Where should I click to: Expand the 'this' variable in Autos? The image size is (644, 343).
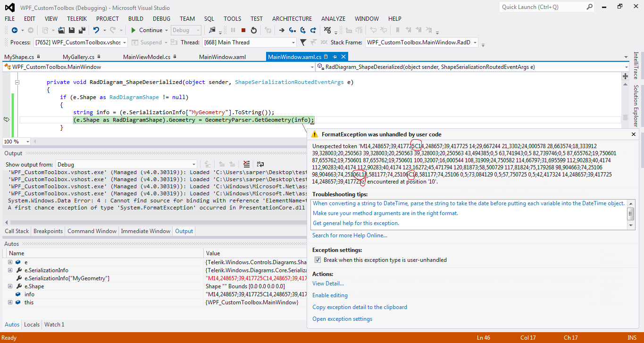10,302
